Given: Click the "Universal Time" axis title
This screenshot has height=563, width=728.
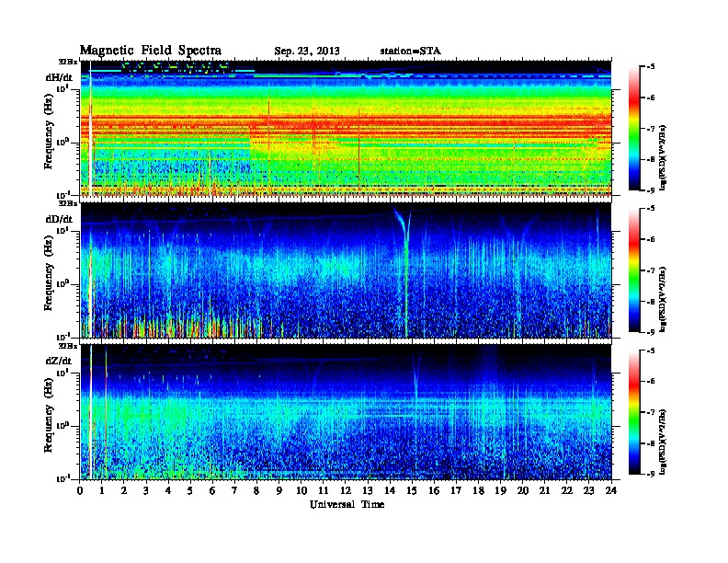Looking at the screenshot, I should click(347, 504).
